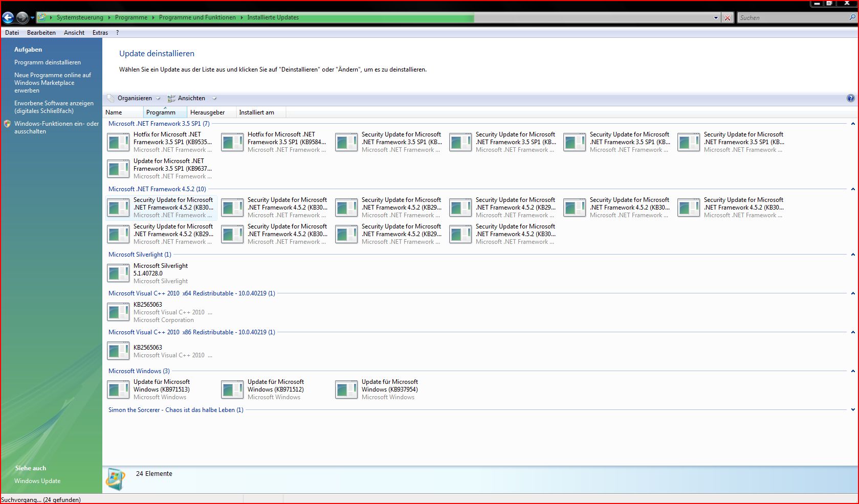This screenshot has width=859, height=504.
Task: Open the address bar history dropdown
Action: [x=716, y=18]
